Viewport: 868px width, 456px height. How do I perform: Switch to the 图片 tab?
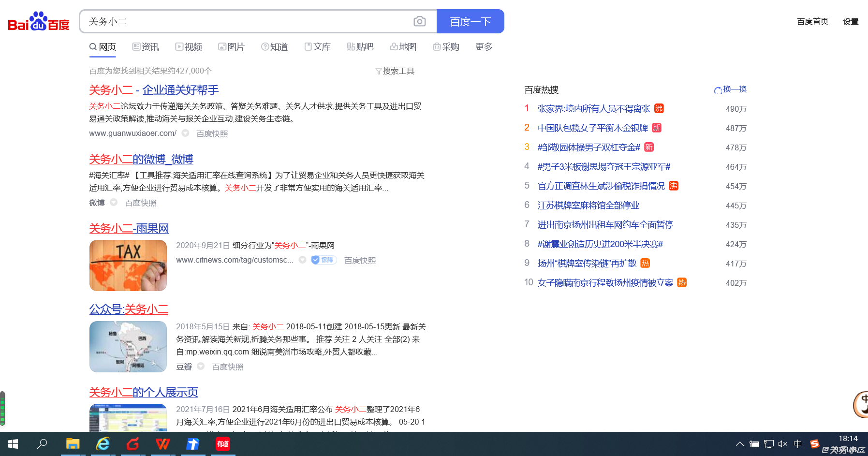click(231, 47)
